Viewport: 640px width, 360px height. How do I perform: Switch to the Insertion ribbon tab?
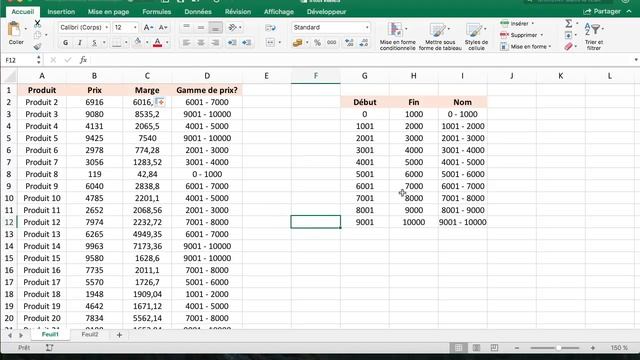pyautogui.click(x=61, y=12)
